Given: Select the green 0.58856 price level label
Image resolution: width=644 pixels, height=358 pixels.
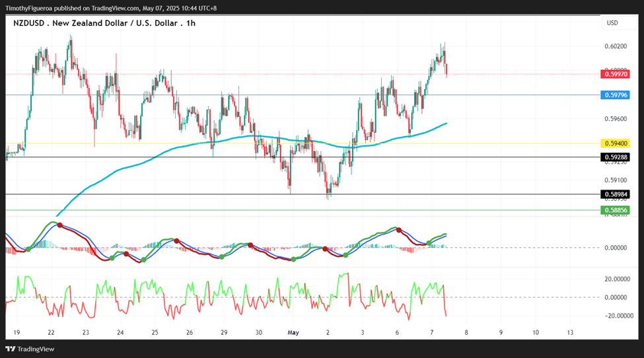Looking at the screenshot, I should pos(615,210).
